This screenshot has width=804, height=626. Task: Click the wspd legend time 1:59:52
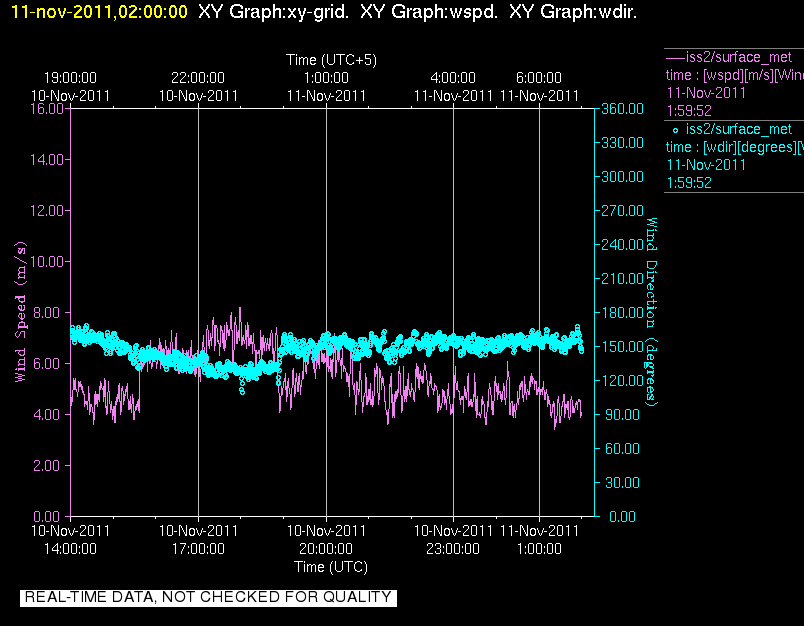point(689,111)
